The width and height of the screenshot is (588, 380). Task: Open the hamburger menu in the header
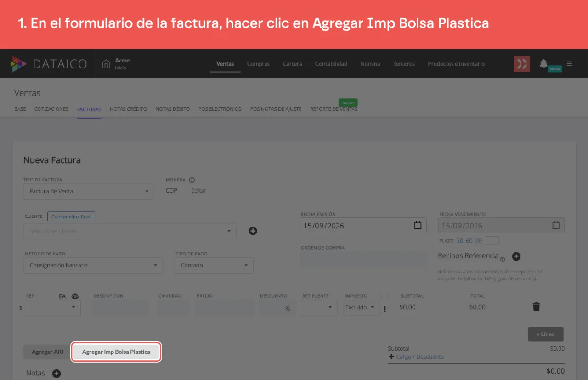[x=570, y=63]
